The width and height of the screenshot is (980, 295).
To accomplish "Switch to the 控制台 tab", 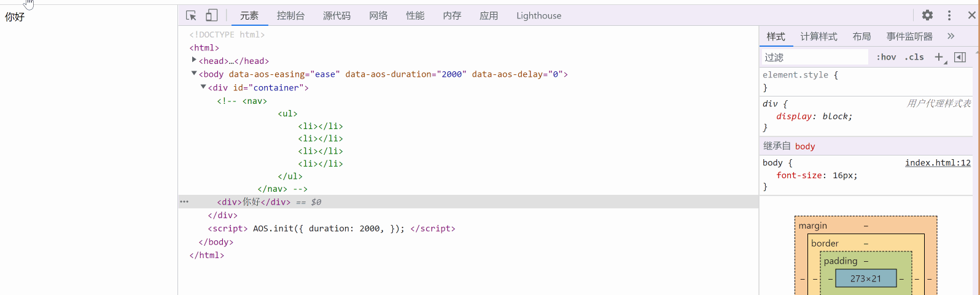I will [290, 15].
